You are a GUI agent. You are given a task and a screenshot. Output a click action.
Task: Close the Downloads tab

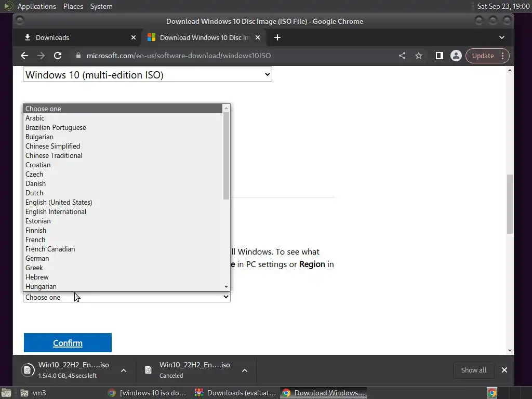tap(134, 37)
